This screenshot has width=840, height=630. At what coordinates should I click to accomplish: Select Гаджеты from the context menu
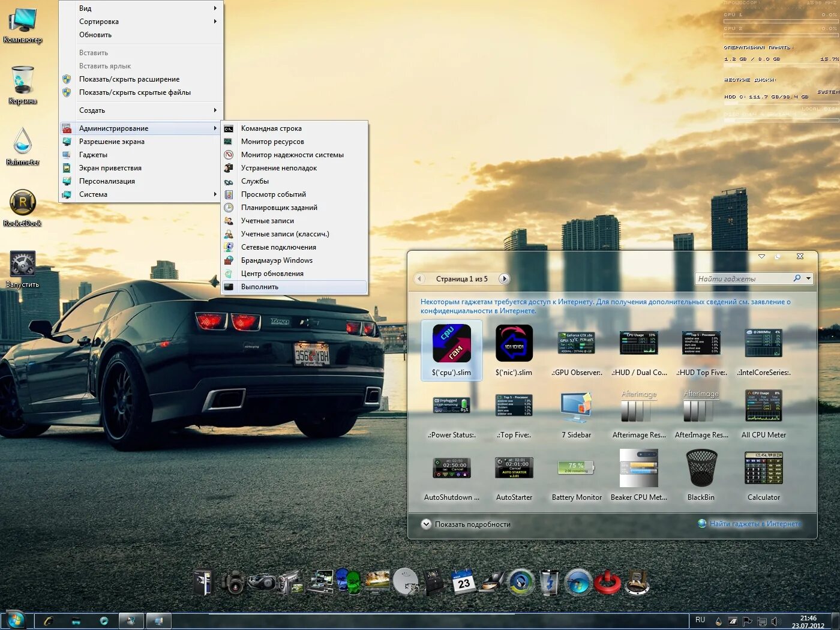pos(140,155)
